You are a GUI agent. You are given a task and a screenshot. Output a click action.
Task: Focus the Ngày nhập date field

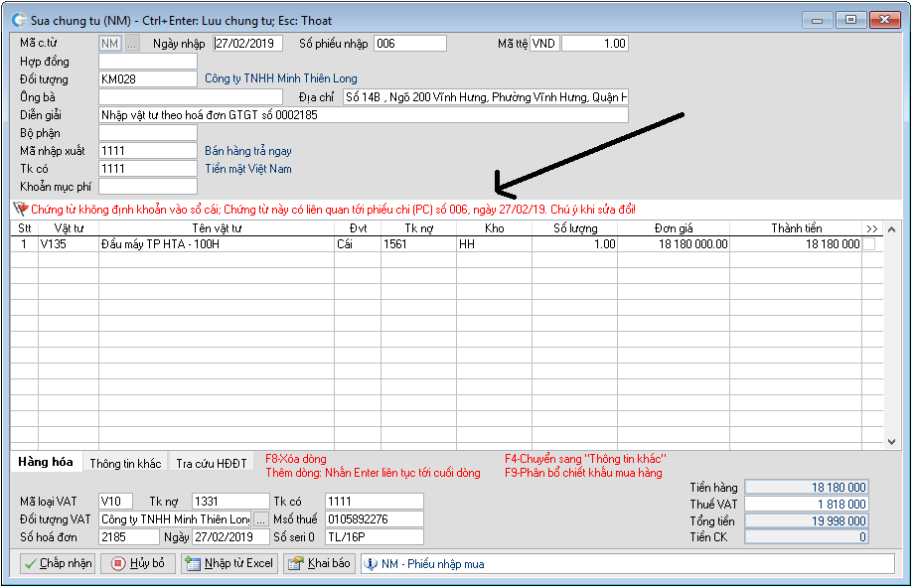(x=247, y=44)
